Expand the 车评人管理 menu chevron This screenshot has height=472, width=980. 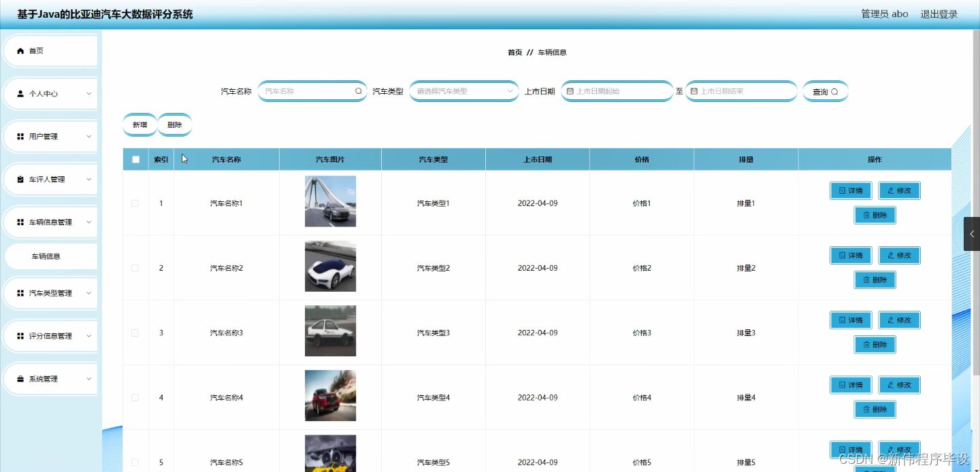tap(88, 180)
